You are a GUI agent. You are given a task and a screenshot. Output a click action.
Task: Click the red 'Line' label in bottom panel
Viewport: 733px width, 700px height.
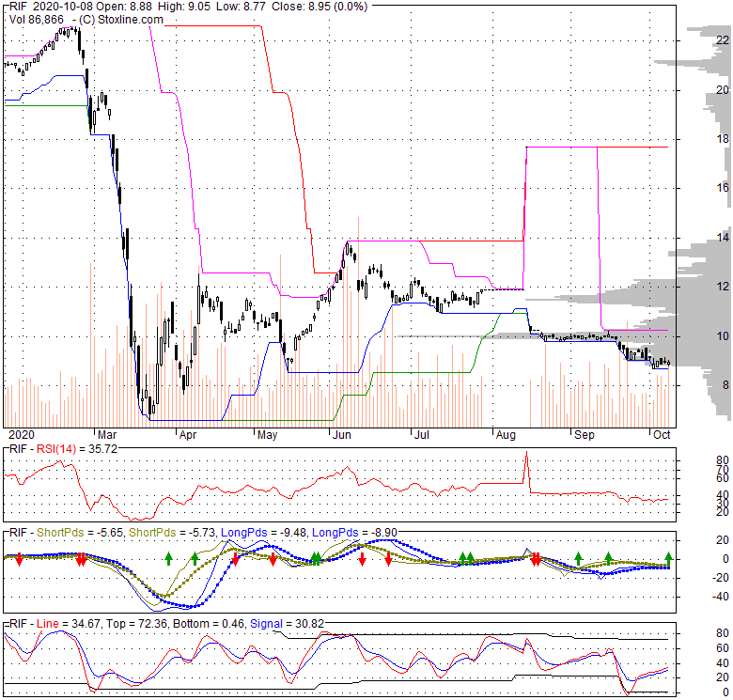[47, 623]
